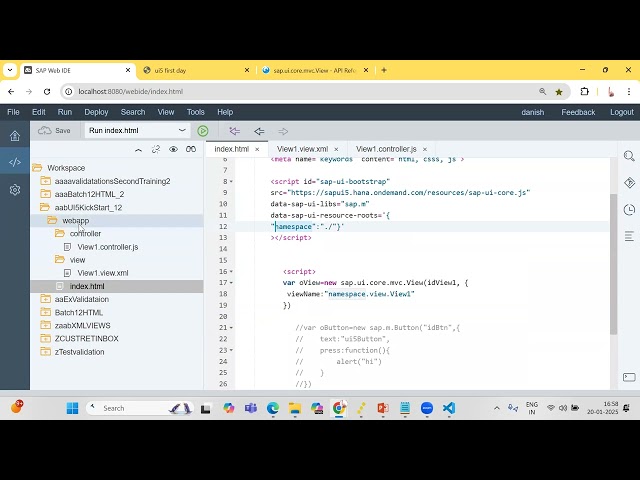Viewport: 640px width, 480px height.
Task: Collapse the webapp folder
Action: coord(52,220)
